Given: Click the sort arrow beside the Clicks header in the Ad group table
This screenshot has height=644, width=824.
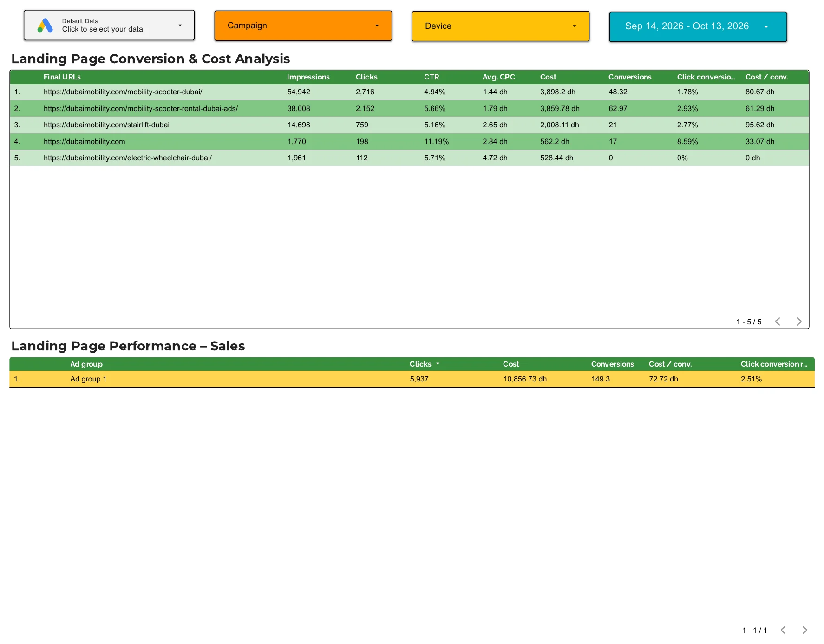Looking at the screenshot, I should pos(438,364).
